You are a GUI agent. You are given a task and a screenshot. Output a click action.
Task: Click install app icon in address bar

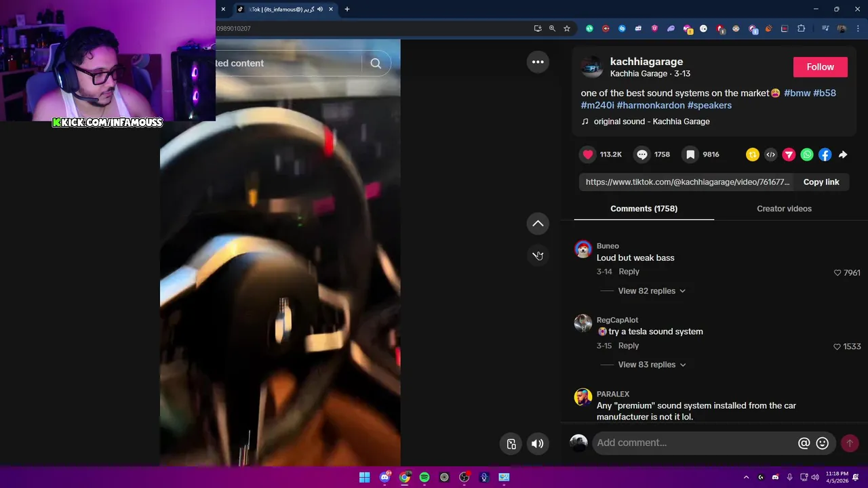pyautogui.click(x=538, y=28)
